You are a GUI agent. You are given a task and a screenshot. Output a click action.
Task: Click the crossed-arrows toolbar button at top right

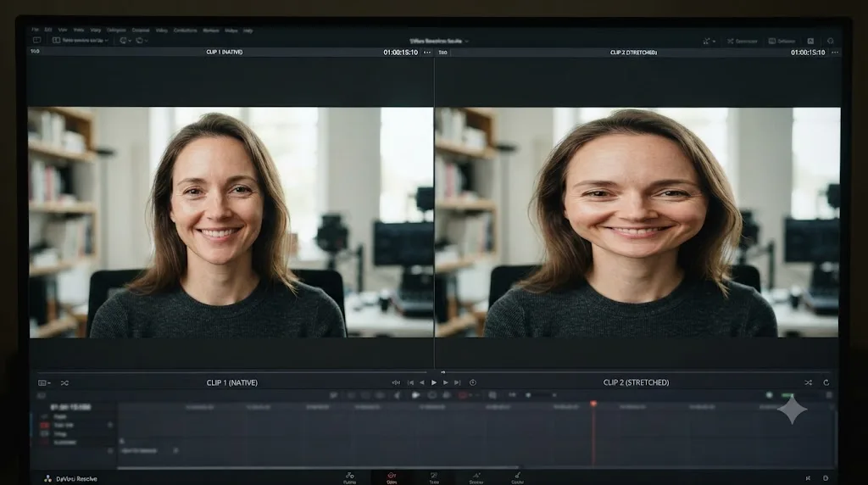[x=742, y=41]
